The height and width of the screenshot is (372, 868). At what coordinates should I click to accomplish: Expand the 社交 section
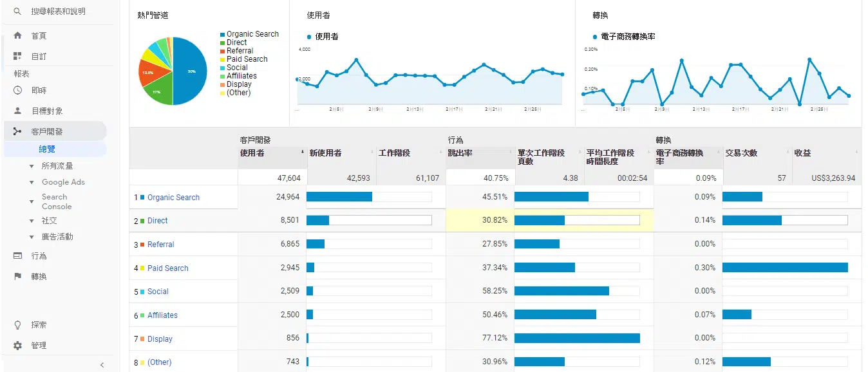[x=32, y=221]
